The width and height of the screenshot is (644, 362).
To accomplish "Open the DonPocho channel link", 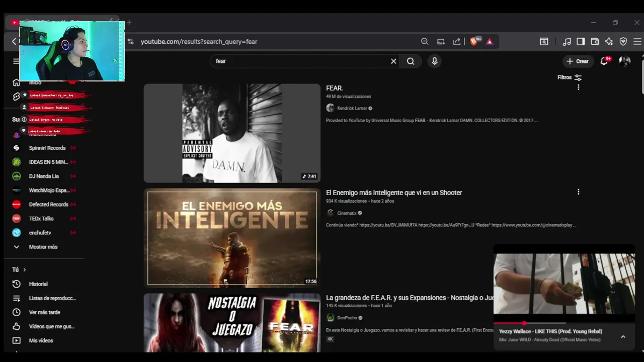I will (x=347, y=318).
